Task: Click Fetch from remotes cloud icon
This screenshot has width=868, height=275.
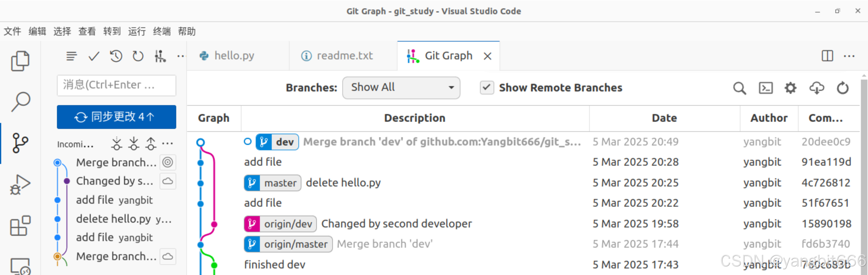Action: coord(817,88)
